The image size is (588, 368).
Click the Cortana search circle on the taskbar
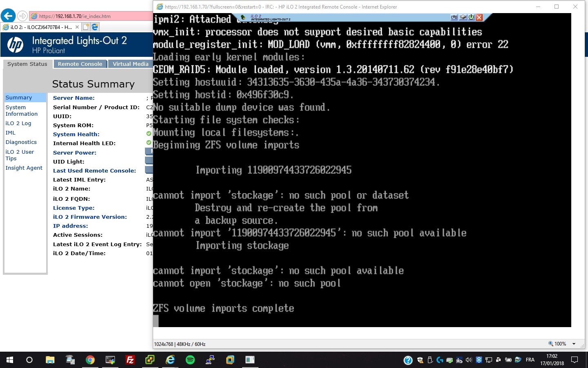coord(29,360)
